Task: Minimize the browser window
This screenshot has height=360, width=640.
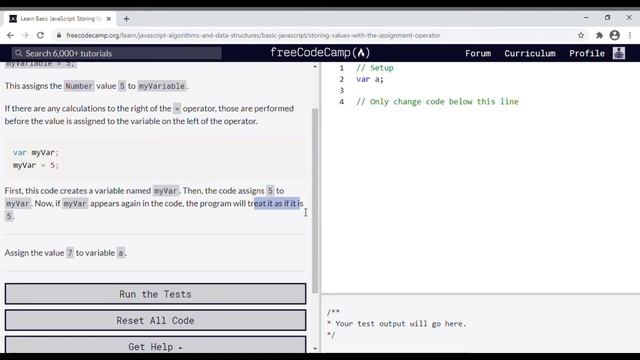Action: click(x=586, y=18)
